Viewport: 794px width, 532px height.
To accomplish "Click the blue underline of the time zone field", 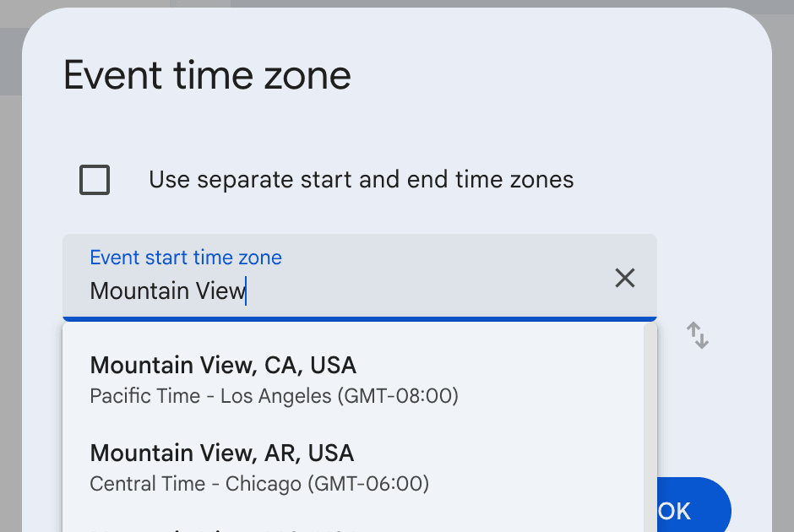I will 359,319.
